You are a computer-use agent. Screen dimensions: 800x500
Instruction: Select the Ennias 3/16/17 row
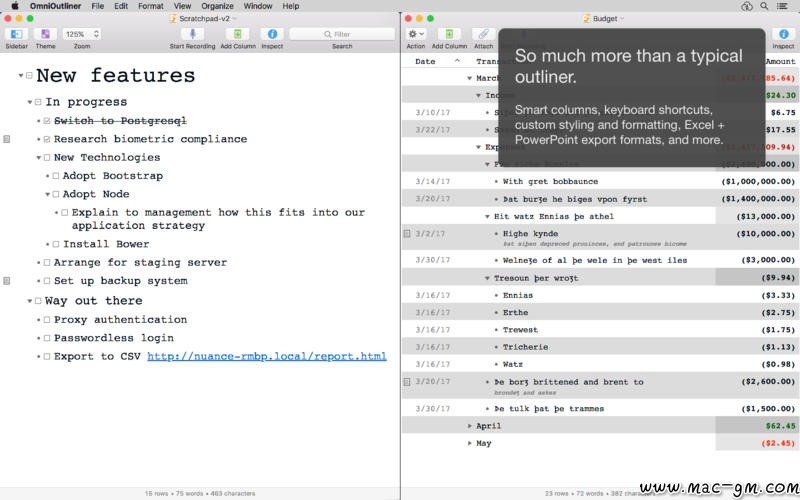[x=600, y=295]
